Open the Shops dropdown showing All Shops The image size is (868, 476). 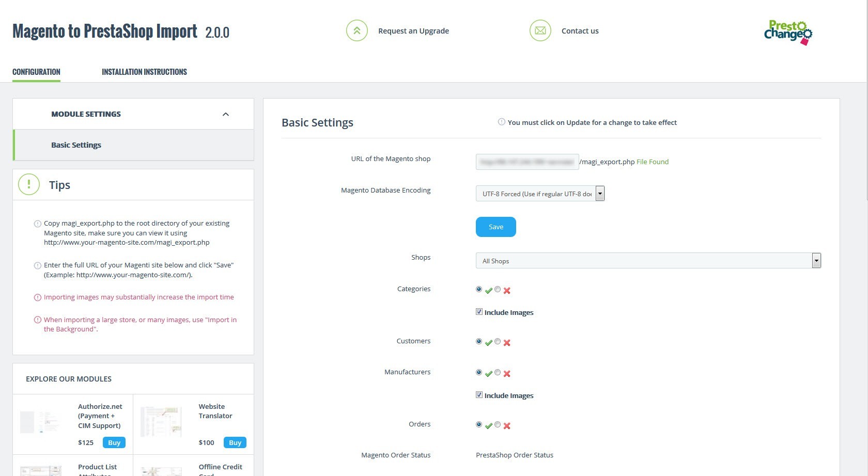pos(648,261)
